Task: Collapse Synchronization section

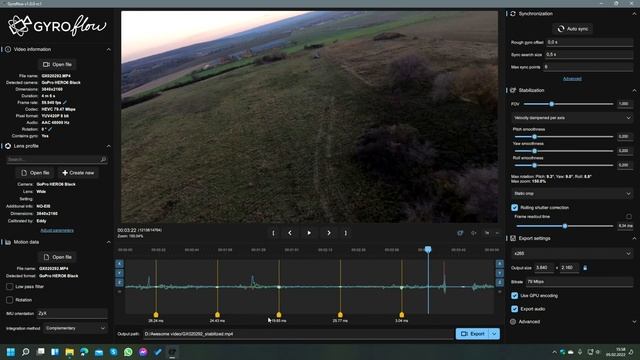Action: (x=634, y=13)
